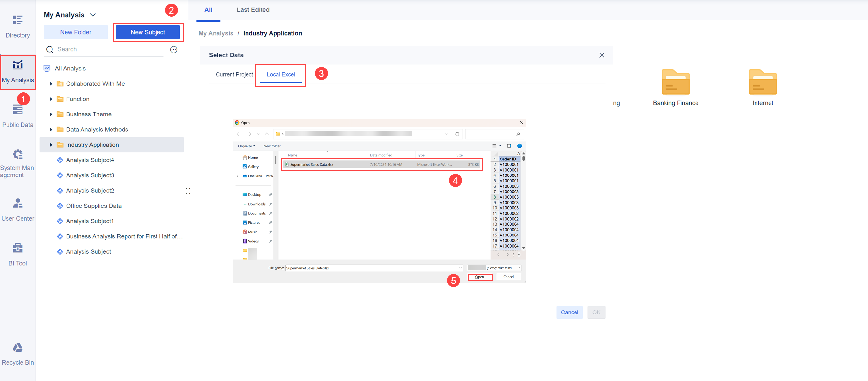Close the Select Data dialog
This screenshot has height=381, width=868.
[602, 55]
